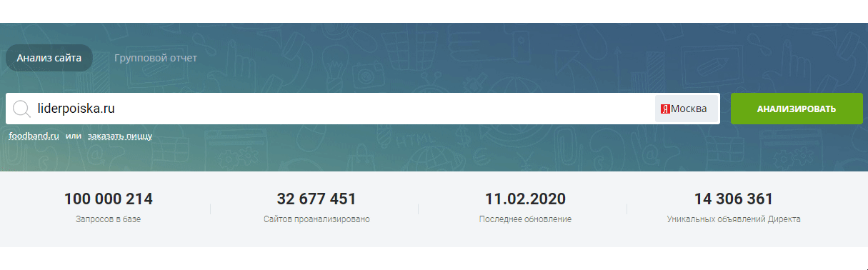Click the Запросов в базе label
This screenshot has width=868, height=270.
(109, 219)
